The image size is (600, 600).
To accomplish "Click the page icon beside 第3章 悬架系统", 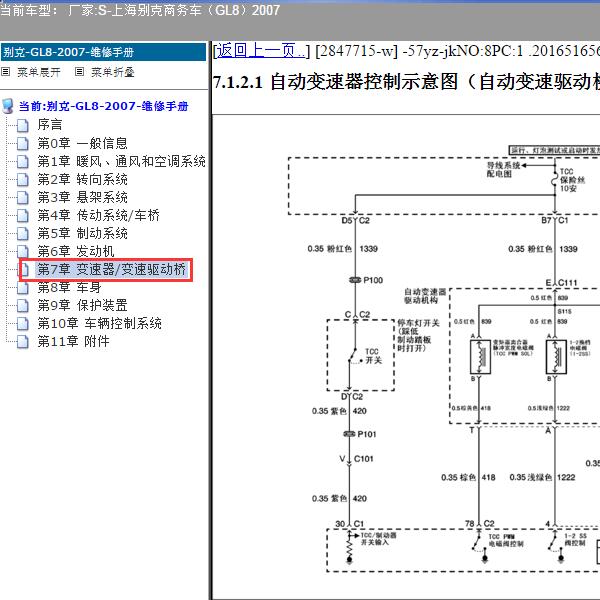I will pos(23,197).
